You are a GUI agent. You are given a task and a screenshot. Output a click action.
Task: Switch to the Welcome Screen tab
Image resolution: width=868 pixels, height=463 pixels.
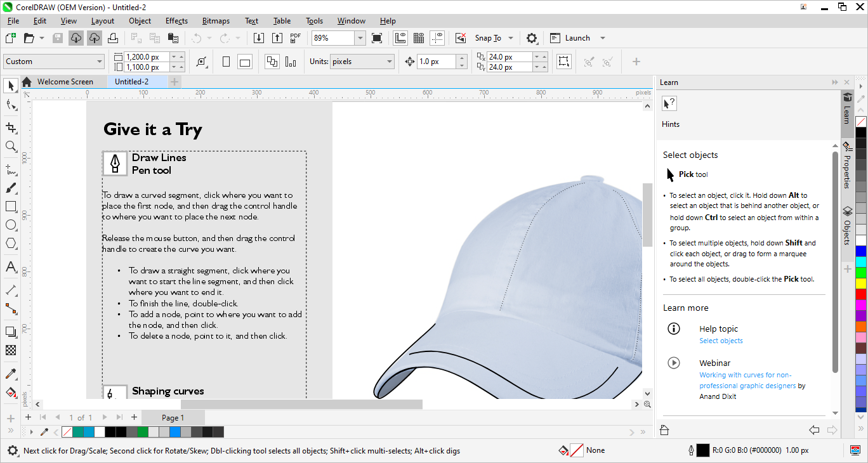[x=65, y=82]
